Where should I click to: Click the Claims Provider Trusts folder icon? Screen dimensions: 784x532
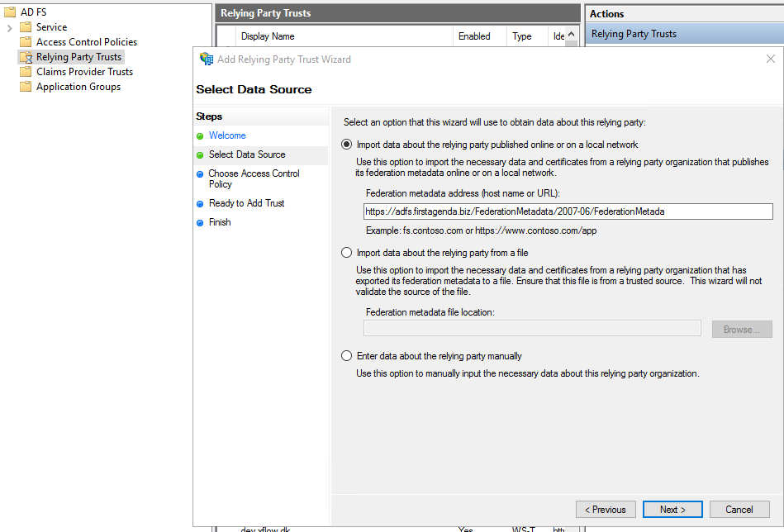pyautogui.click(x=26, y=72)
